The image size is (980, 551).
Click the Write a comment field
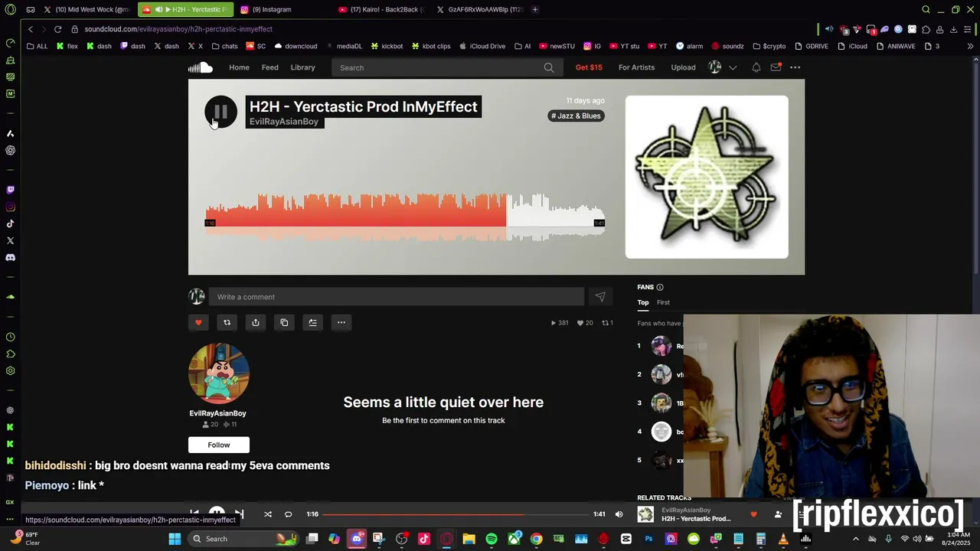point(396,297)
